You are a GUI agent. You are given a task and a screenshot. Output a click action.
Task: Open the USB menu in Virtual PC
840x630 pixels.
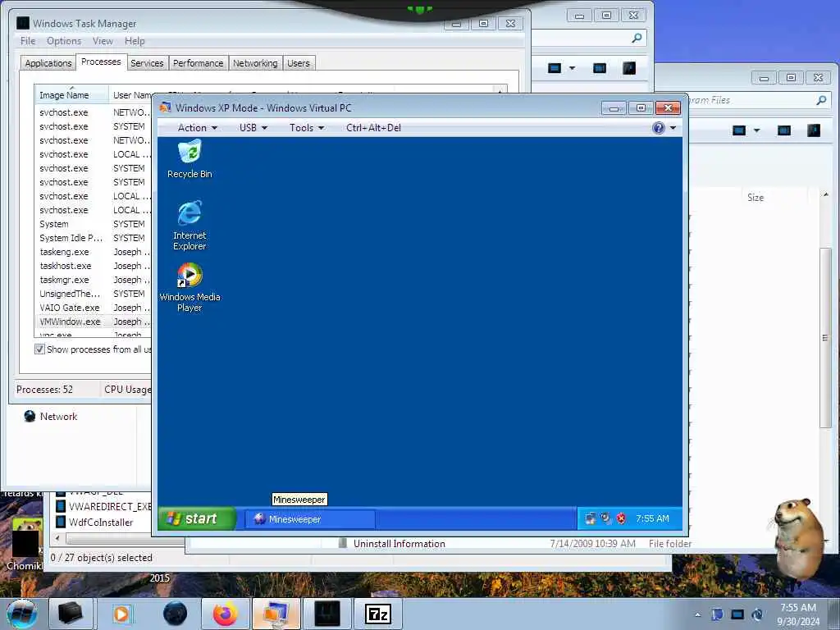click(253, 127)
